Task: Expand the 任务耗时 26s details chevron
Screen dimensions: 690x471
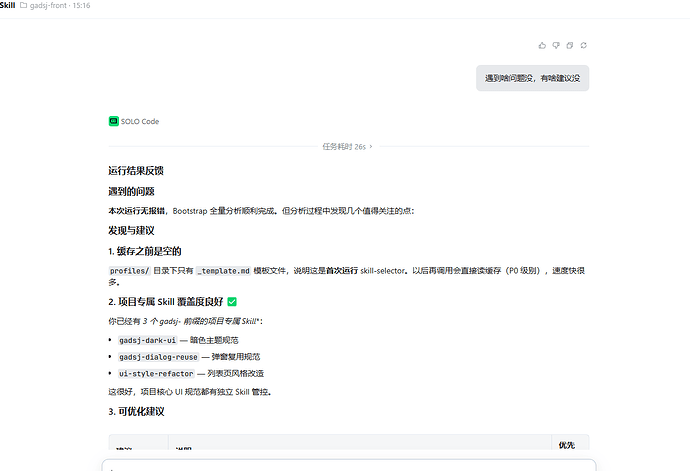Action: [371, 147]
